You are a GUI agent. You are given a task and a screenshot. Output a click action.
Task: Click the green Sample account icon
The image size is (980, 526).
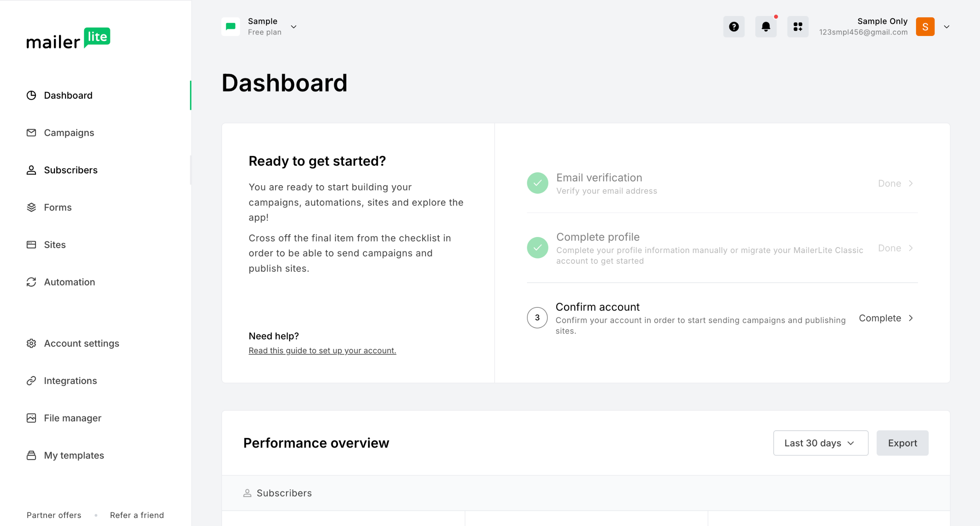230,27
